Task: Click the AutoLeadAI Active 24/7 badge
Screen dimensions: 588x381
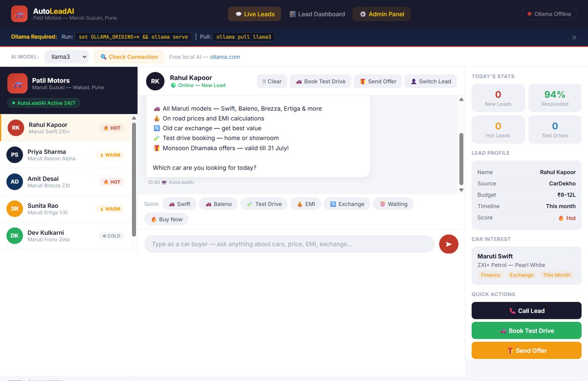Action: [x=44, y=103]
